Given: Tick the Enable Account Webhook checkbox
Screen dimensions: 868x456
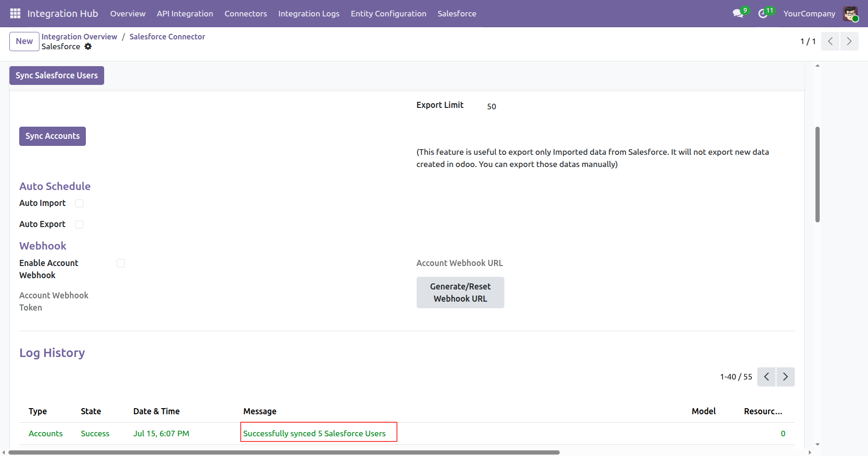Looking at the screenshot, I should (121, 263).
